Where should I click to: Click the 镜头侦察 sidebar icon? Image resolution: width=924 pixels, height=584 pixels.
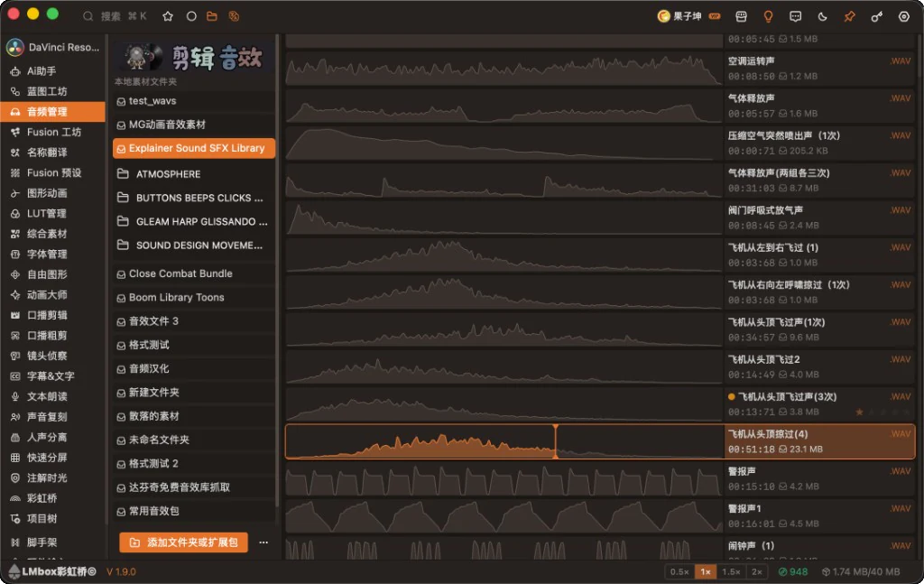tap(15, 356)
